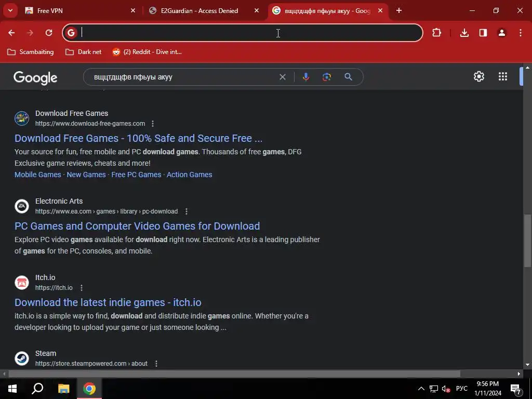This screenshot has width=532, height=399.
Task: Click the https://itch.io URL text
Action: (x=54, y=288)
